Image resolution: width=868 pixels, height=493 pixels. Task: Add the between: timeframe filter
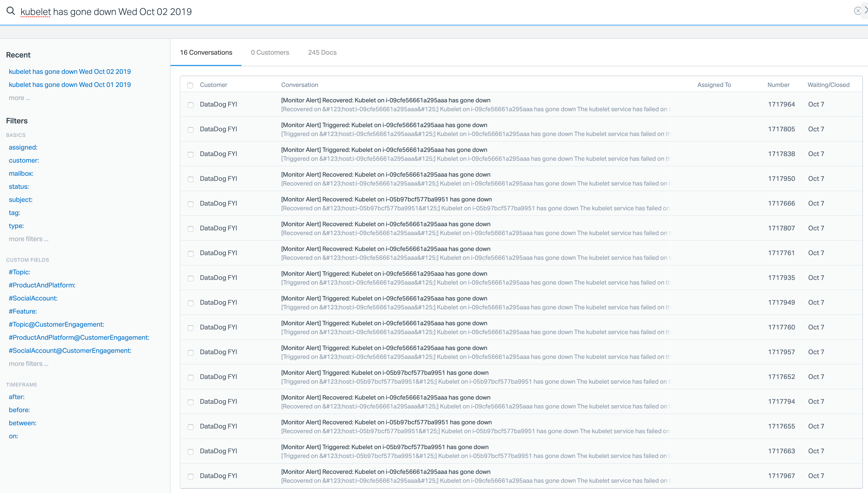22,423
